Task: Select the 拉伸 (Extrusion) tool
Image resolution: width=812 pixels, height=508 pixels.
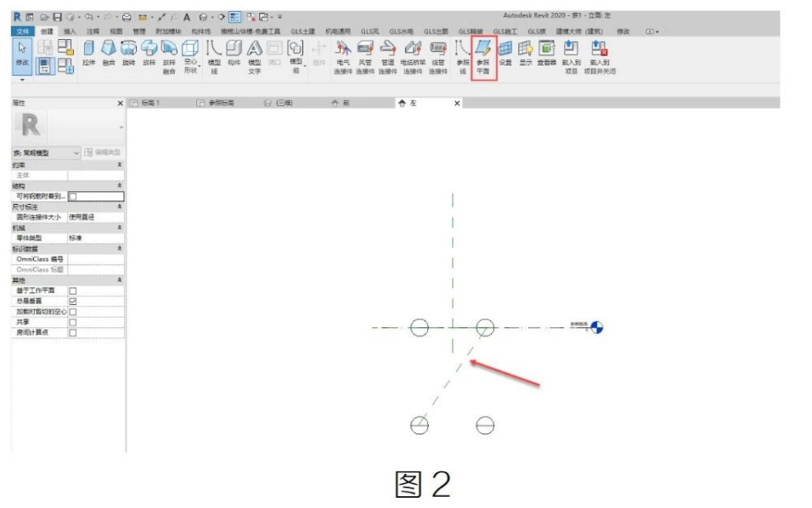Action: click(88, 54)
